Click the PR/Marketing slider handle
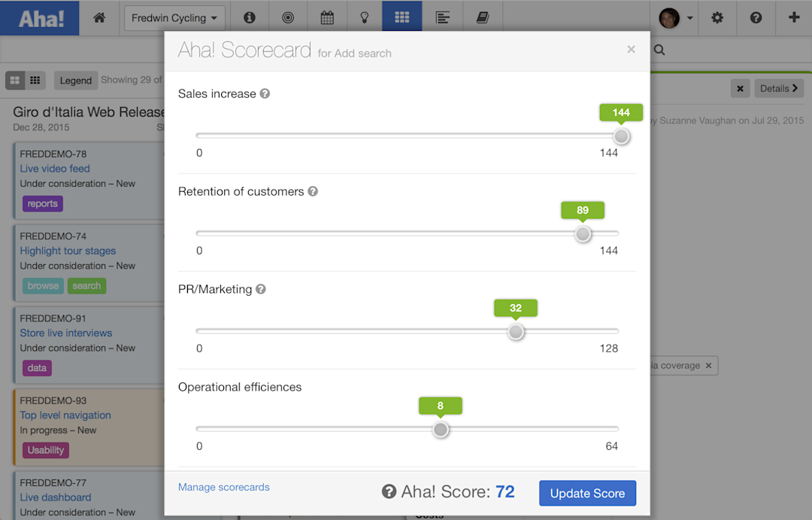 (x=516, y=331)
